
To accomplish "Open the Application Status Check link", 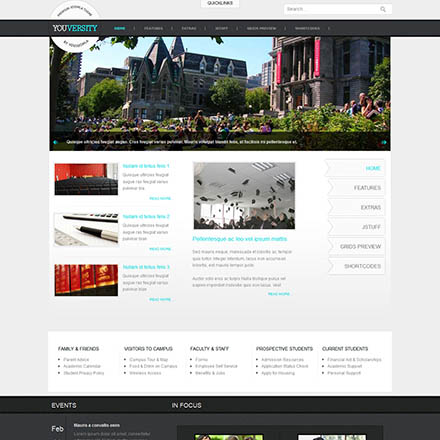I will point(285,366).
